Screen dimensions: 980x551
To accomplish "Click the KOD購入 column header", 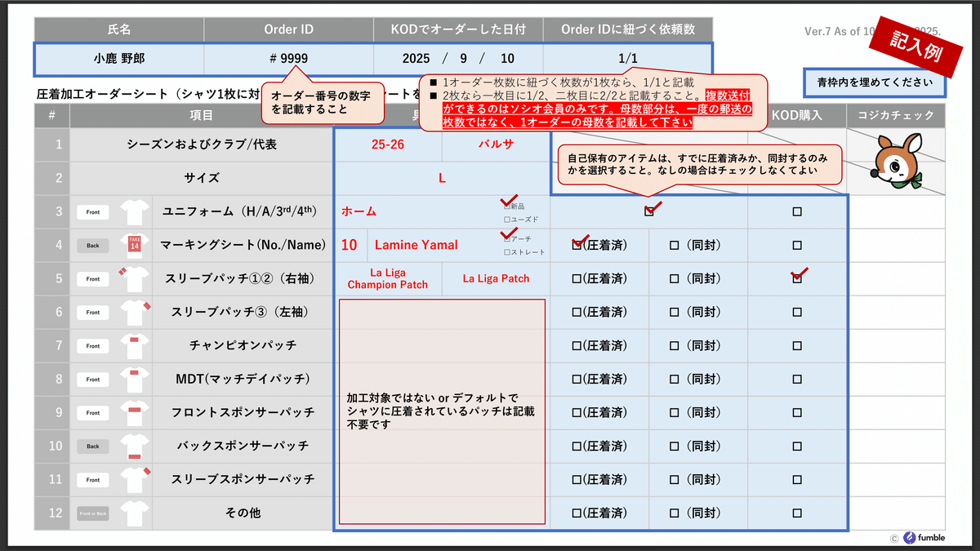I will pyautogui.click(x=797, y=116).
